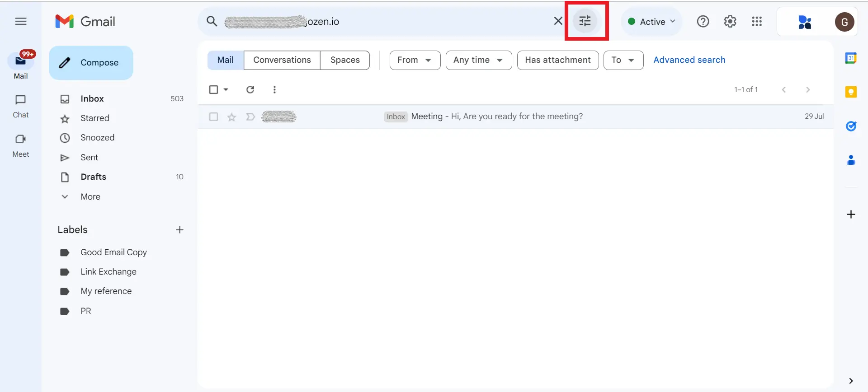This screenshot has height=392, width=868.
Task: Open Chat in the left rail
Action: 21,107
